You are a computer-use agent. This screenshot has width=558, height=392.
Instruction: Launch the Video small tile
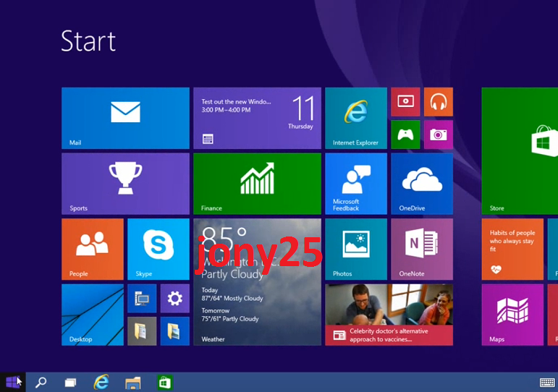pos(405,102)
